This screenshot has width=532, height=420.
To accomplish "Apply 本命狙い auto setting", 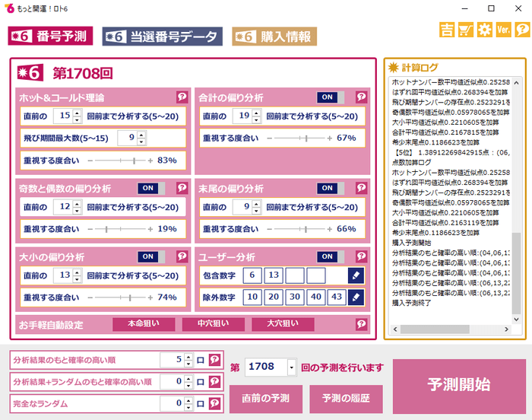I will tap(144, 324).
